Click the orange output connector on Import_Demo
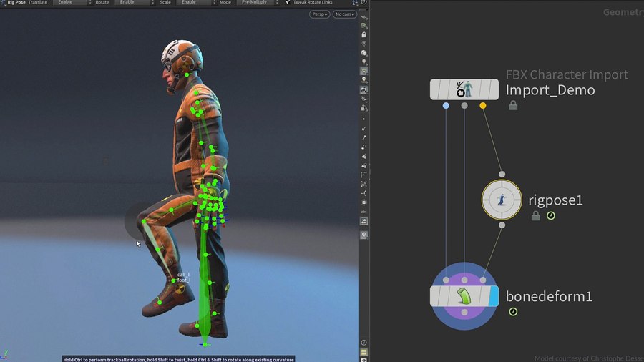This screenshot has width=644, height=362. tap(483, 106)
